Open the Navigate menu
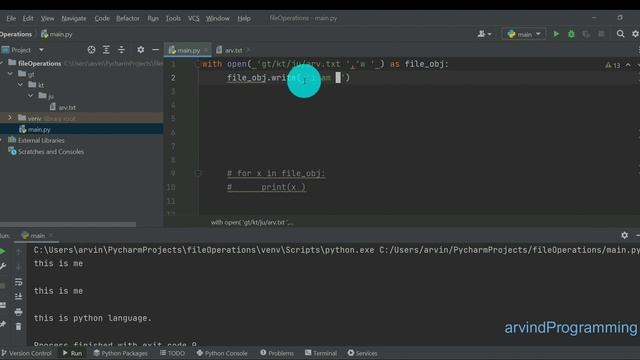 [74, 18]
